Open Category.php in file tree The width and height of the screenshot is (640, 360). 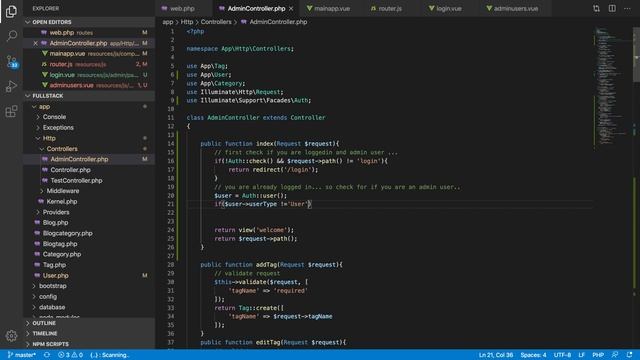pyautogui.click(x=89, y=254)
